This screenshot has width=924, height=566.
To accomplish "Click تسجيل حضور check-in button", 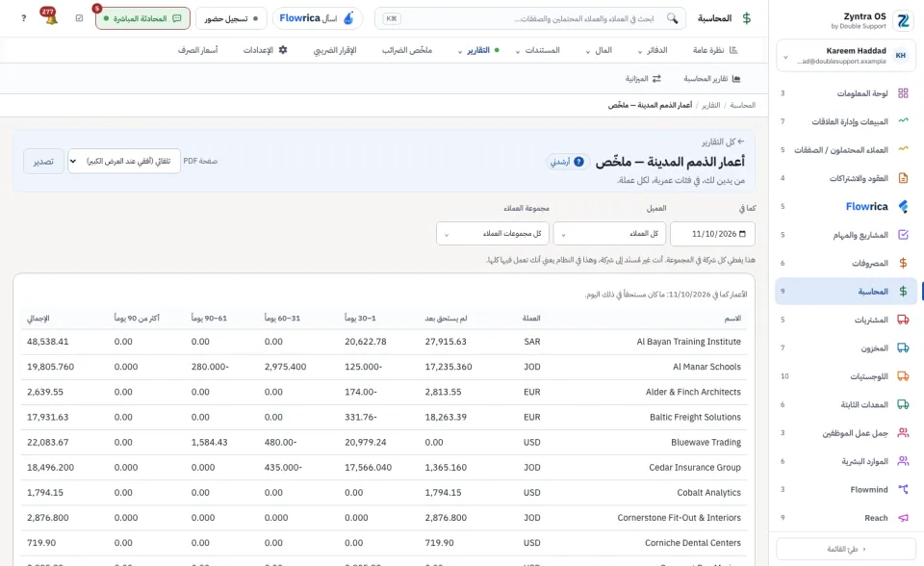I will tap(231, 18).
